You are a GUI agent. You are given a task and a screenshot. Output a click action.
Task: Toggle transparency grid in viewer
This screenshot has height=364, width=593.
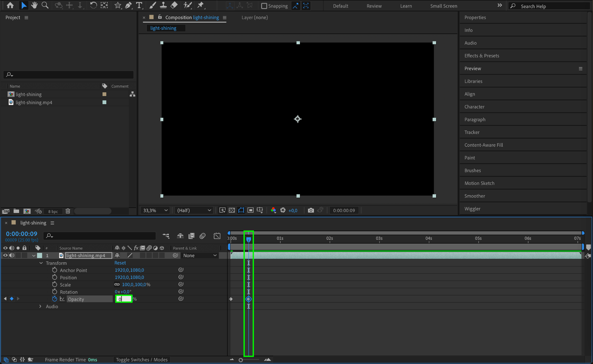(x=232, y=210)
